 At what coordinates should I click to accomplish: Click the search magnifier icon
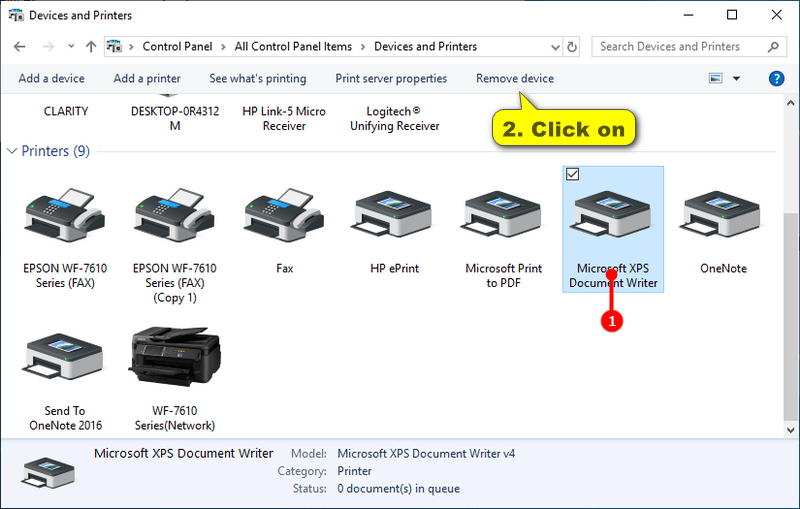[x=773, y=47]
